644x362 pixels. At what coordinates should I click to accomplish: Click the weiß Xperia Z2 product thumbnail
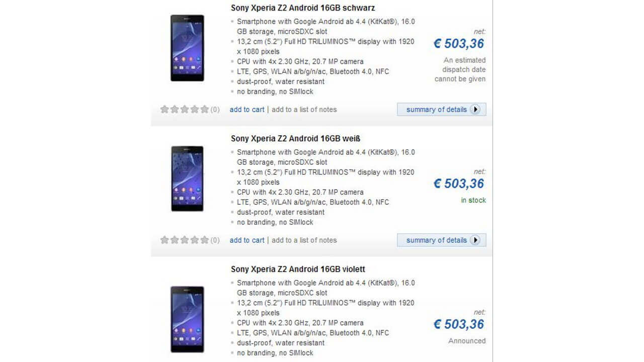pyautogui.click(x=187, y=178)
